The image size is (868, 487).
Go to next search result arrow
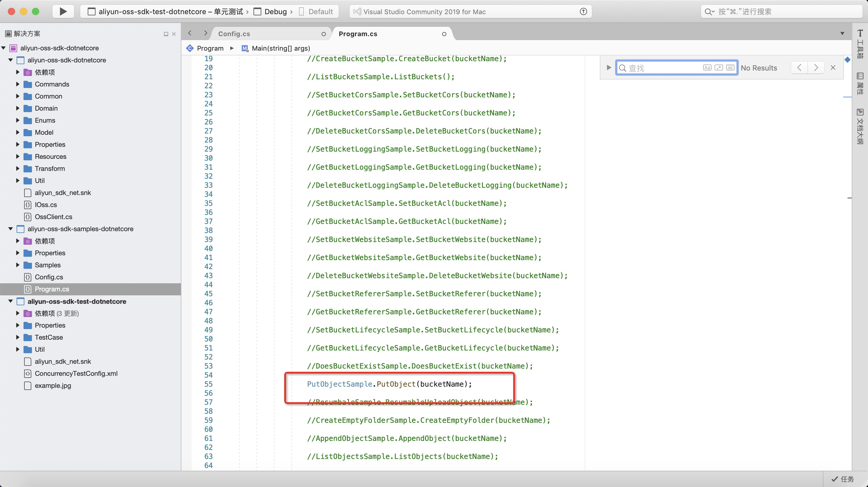pyautogui.click(x=816, y=68)
